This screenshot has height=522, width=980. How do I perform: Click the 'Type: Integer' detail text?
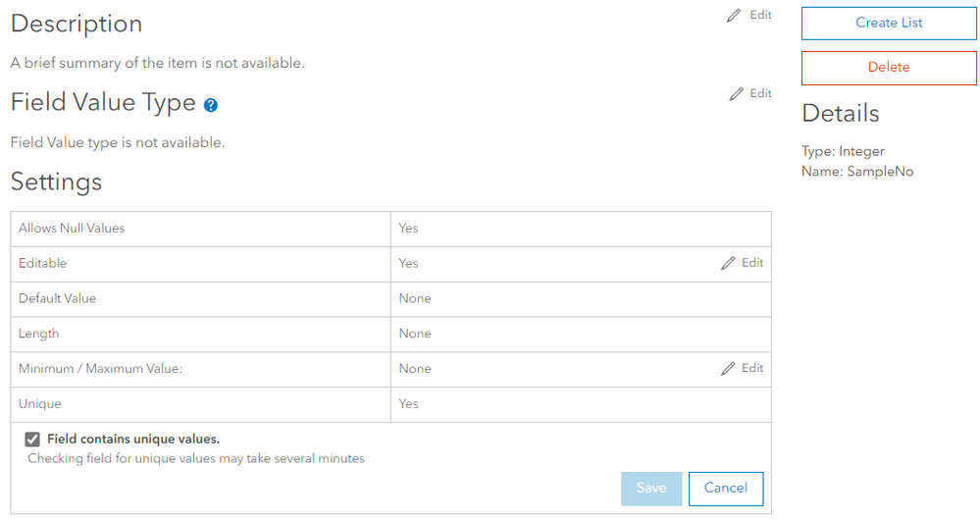click(843, 152)
